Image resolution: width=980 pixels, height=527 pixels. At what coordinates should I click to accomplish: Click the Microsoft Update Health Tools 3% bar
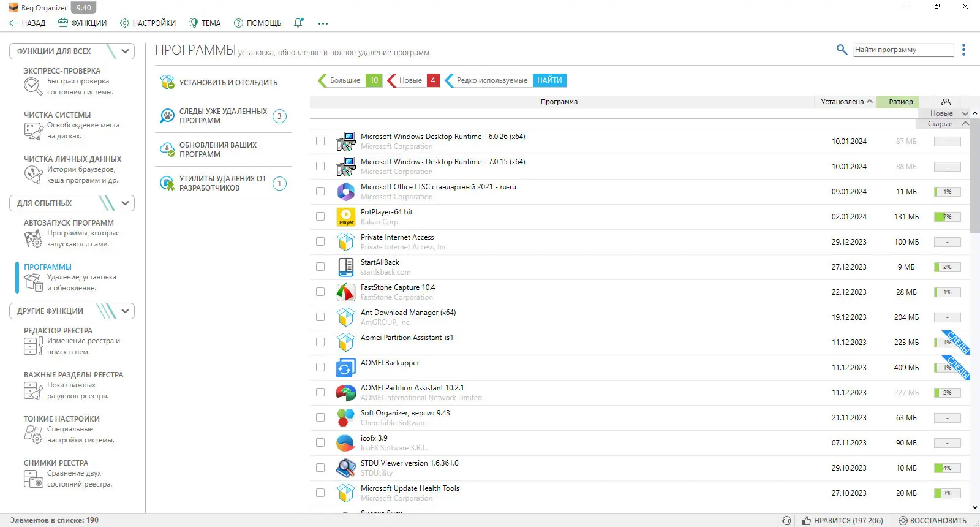947,493
